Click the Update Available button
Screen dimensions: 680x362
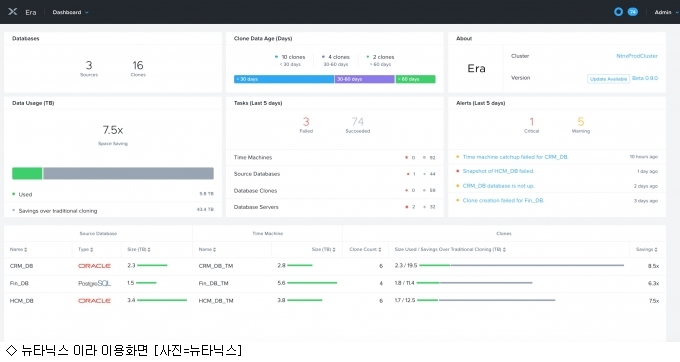click(x=608, y=79)
